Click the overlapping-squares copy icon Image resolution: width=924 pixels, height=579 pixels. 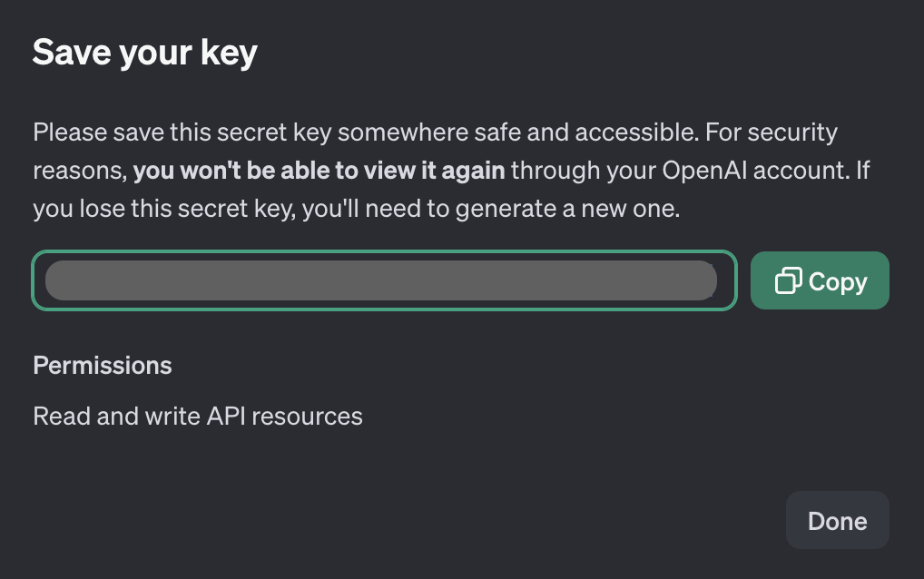point(789,280)
